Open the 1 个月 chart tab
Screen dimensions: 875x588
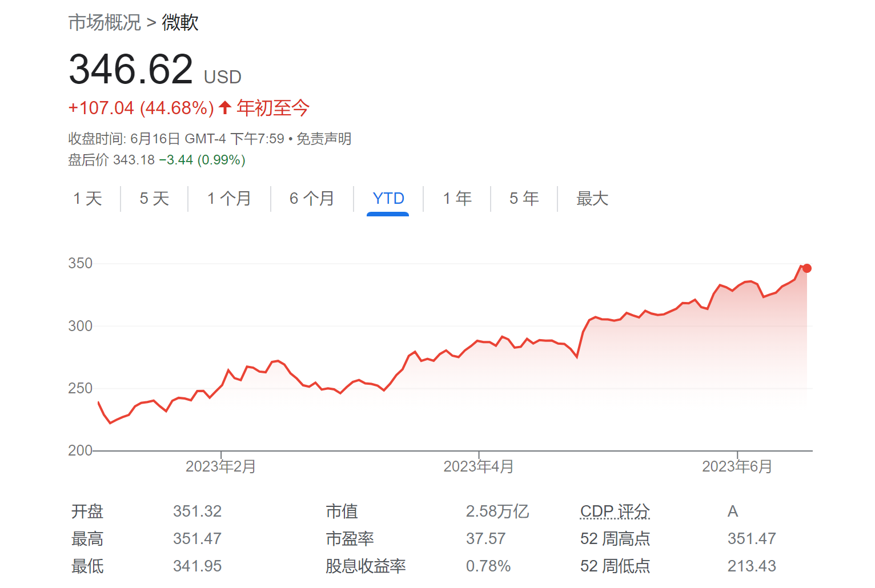coord(229,199)
